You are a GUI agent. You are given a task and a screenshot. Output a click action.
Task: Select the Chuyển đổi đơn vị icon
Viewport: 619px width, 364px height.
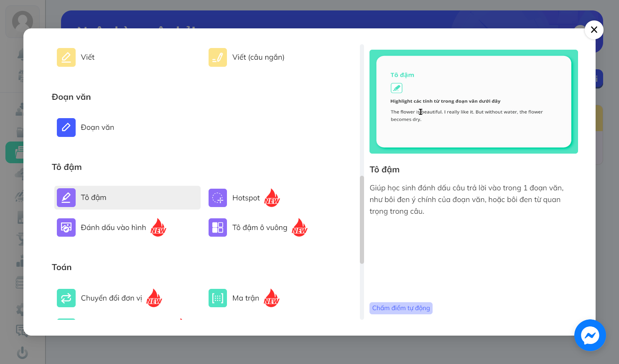(x=66, y=298)
